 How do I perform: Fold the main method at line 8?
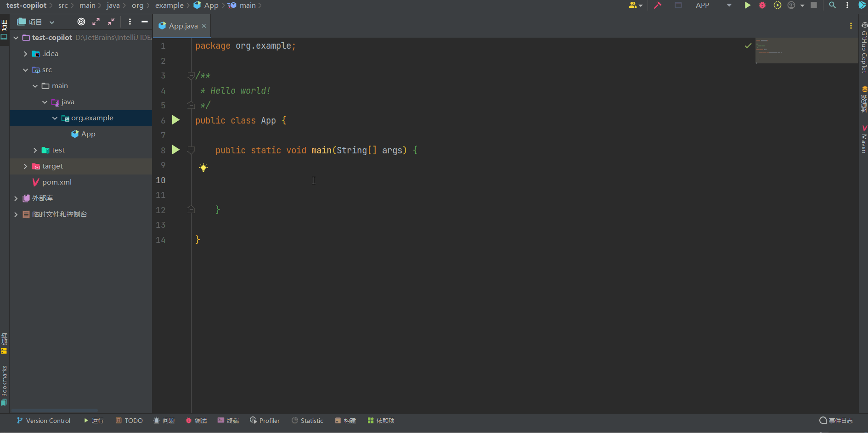point(191,150)
